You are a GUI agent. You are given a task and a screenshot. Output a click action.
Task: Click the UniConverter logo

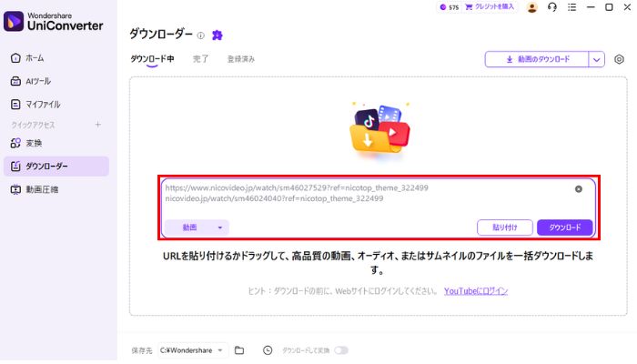tap(54, 21)
